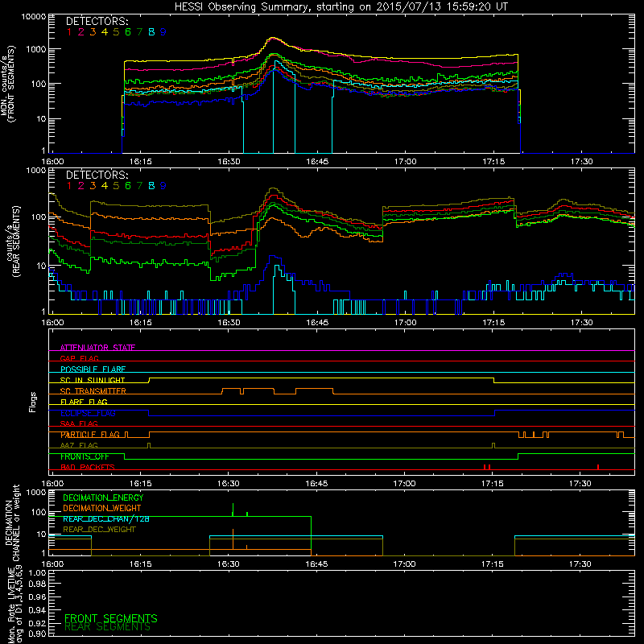Image resolution: width=644 pixels, height=644 pixels.
Task: Click the 'HESSI Observing Summary' title text
Action: pyautogui.click(x=242, y=7)
